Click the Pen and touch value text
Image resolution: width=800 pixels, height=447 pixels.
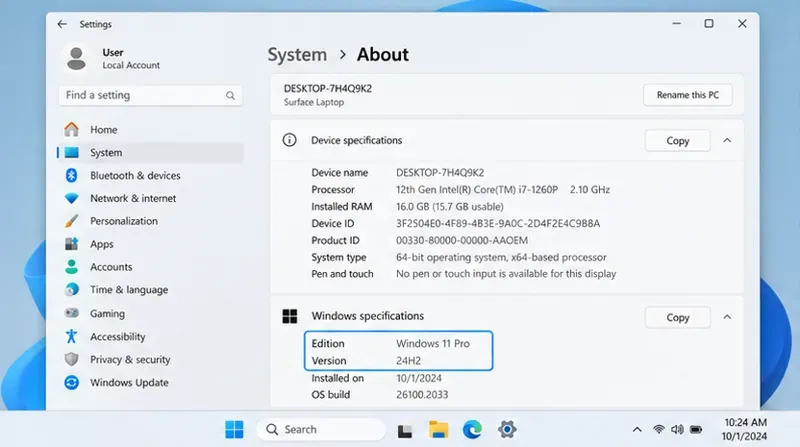[506, 274]
